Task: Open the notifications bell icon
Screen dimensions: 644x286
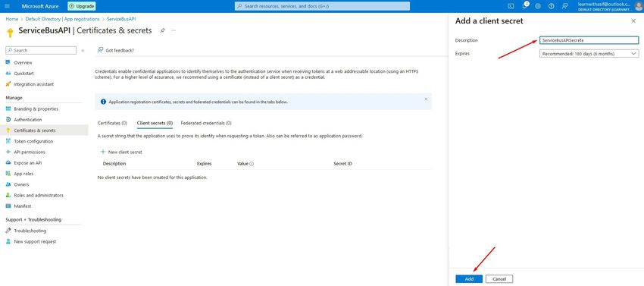Action: click(x=525, y=6)
